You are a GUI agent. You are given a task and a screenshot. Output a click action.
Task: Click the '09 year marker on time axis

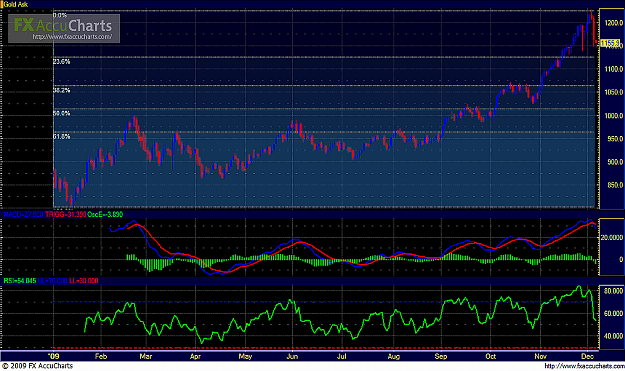(x=53, y=356)
